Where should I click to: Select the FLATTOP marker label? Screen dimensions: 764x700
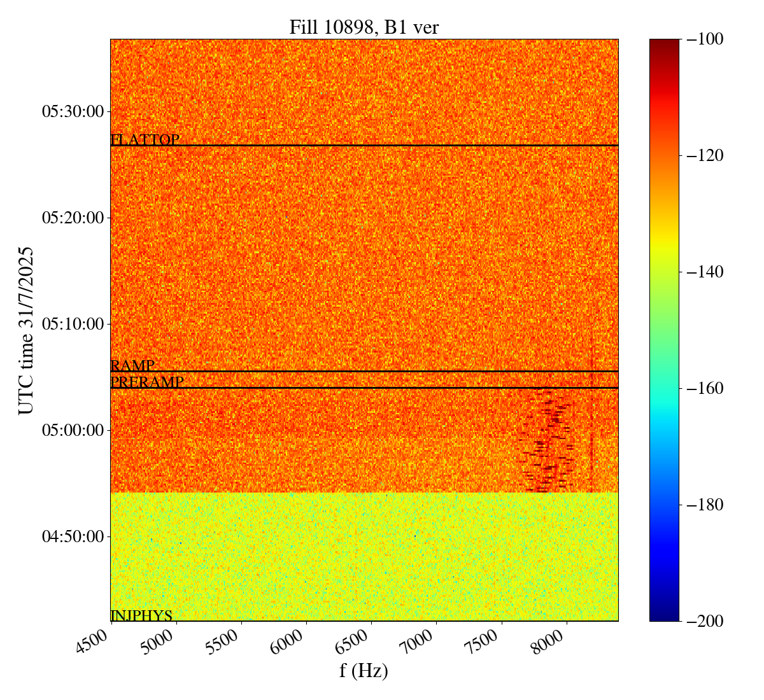point(145,140)
